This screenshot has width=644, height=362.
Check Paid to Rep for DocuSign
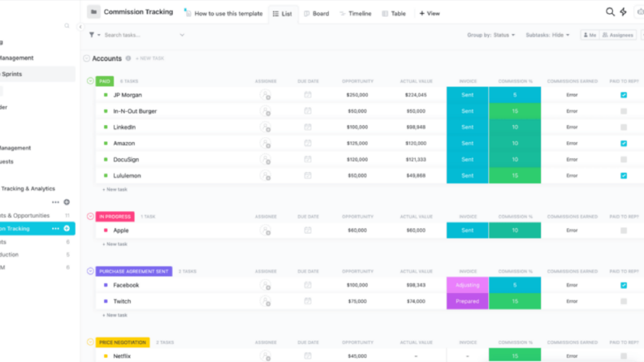[624, 159]
